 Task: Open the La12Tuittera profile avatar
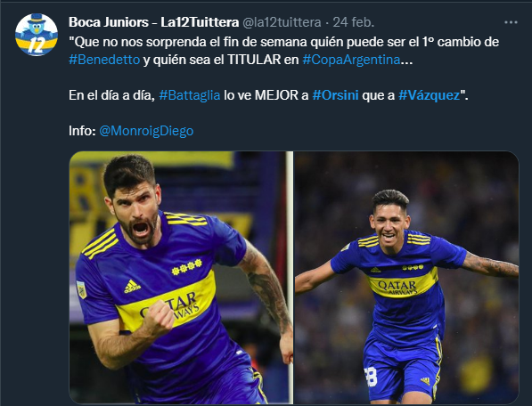tap(37, 35)
